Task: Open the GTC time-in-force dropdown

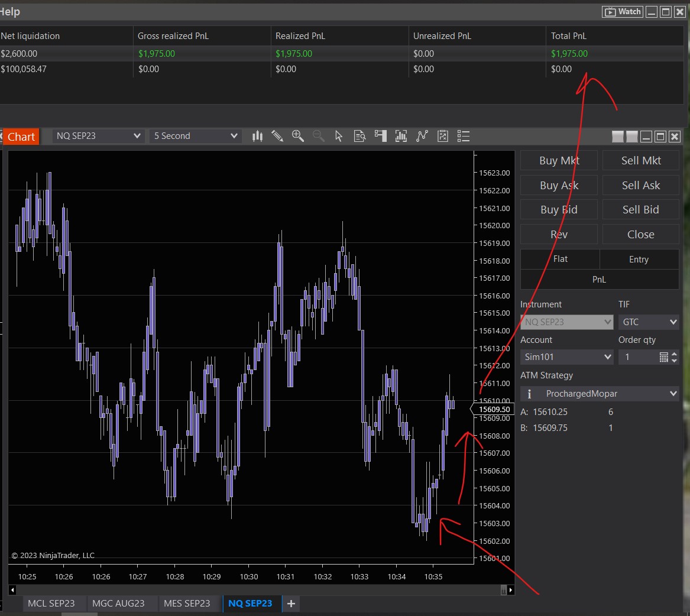Action: [x=648, y=322]
